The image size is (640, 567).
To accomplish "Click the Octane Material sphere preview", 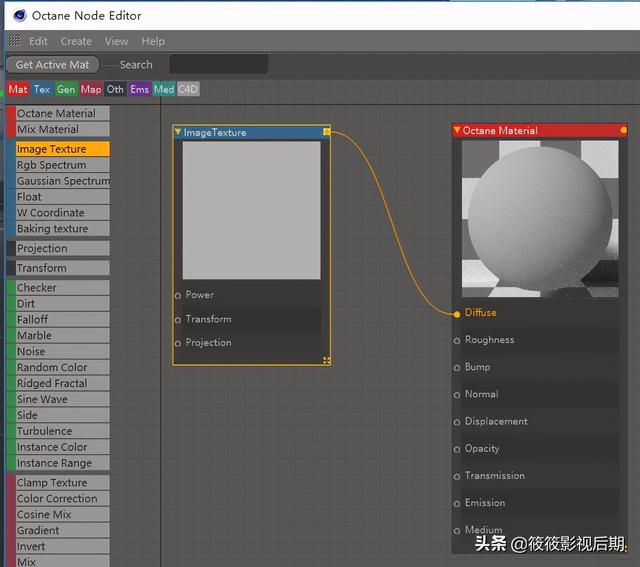I will [x=540, y=218].
